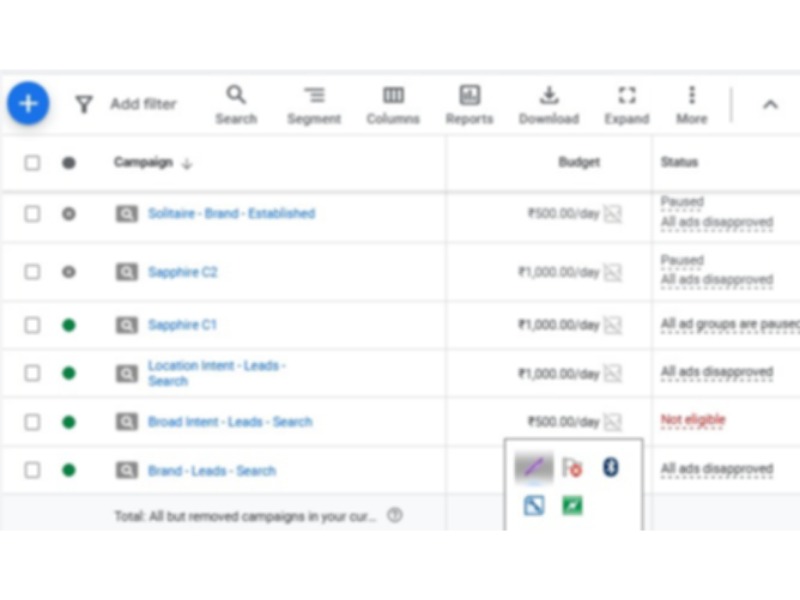Open the More three-dot menu
Image resolution: width=800 pixels, height=600 pixels.
tap(691, 95)
